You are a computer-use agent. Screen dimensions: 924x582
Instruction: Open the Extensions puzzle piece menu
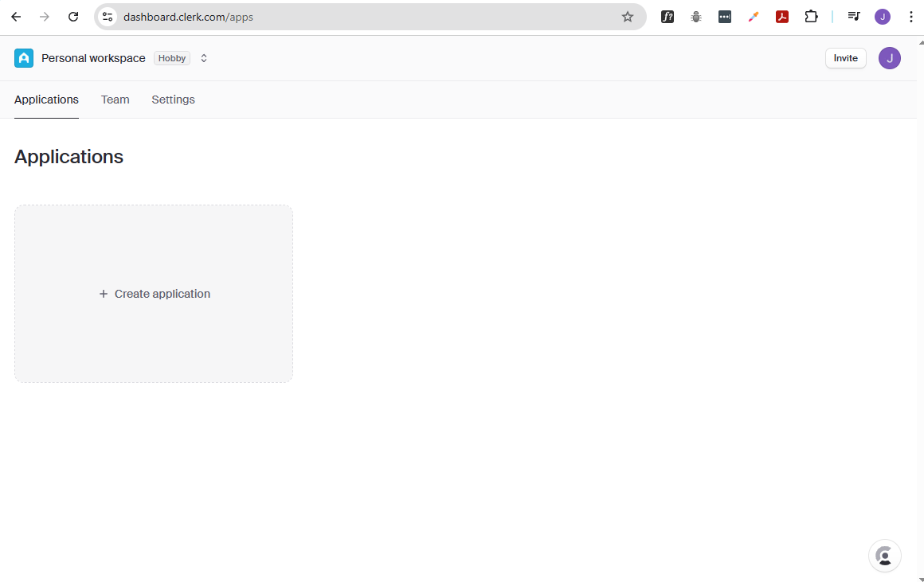(x=811, y=17)
